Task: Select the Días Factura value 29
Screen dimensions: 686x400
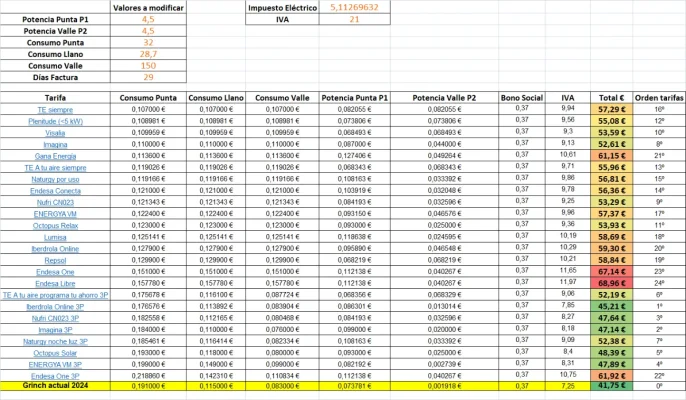Action: point(148,77)
